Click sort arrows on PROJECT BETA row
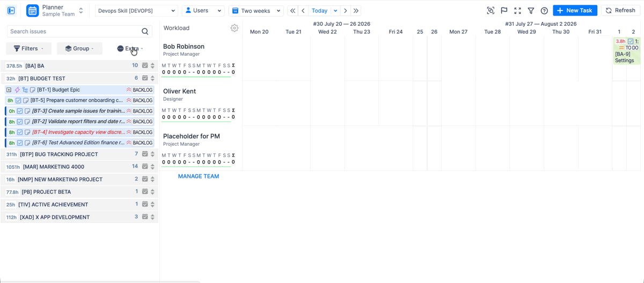 [x=152, y=192]
